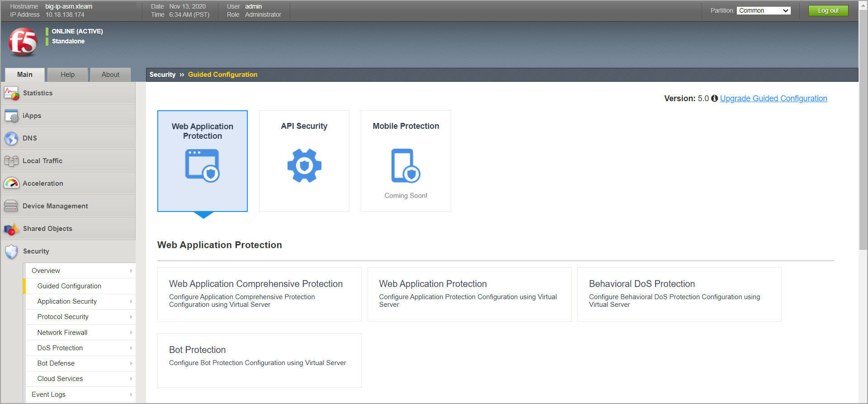Select the Bot Protection configuration card
868x404 pixels.
click(259, 360)
